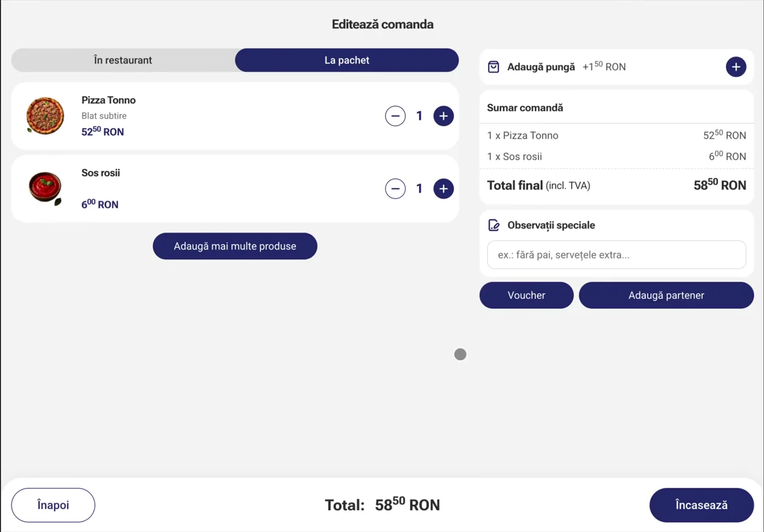Open the Voucher dialog
The width and height of the screenshot is (764, 532).
526,295
